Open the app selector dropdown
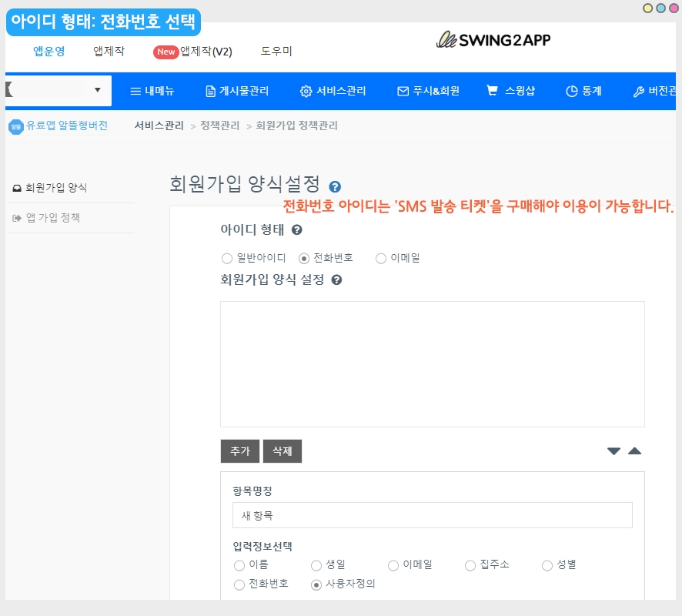The width and height of the screenshot is (682, 616). [58, 90]
